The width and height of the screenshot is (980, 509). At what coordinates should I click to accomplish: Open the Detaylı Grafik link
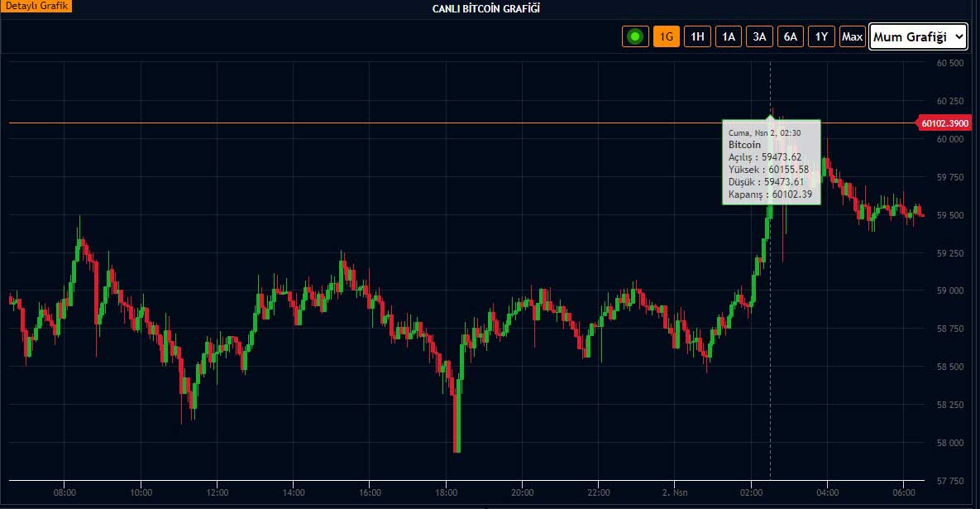(x=36, y=6)
